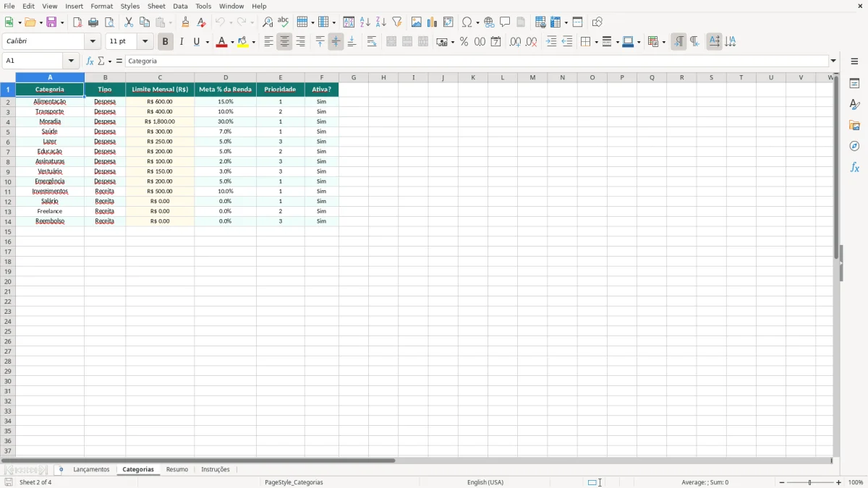Switch to the Instruções sheet tab
Image resolution: width=868 pixels, height=488 pixels.
click(x=216, y=470)
